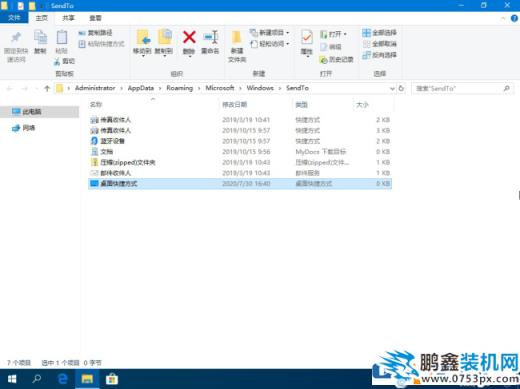Viewport: 520px width, 389px height.
Task: Open Microsoft Edge from the taskbar
Action: [62, 379]
